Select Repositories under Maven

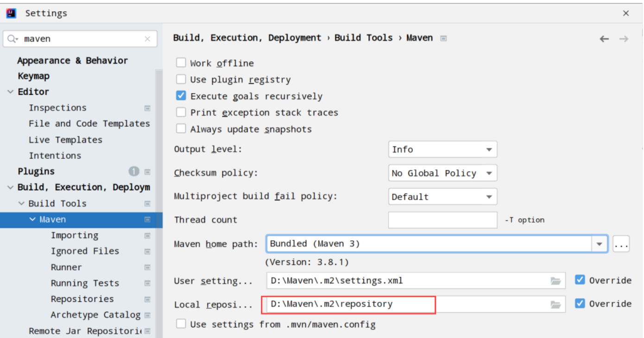(x=82, y=299)
